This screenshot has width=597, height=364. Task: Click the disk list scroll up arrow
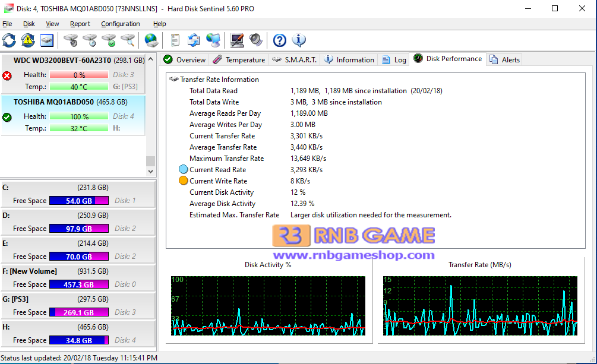click(151, 59)
